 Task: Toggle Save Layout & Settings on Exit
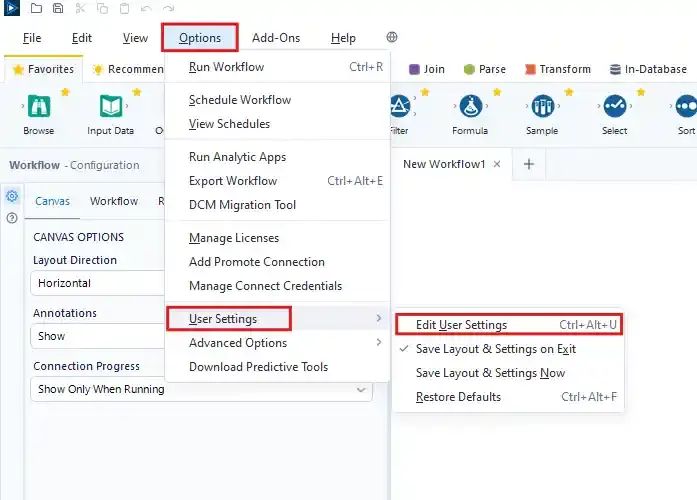pyautogui.click(x=495, y=349)
